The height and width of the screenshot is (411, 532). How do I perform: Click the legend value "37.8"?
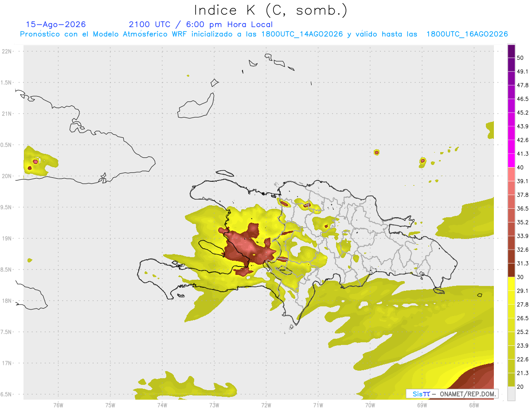pyautogui.click(x=523, y=195)
